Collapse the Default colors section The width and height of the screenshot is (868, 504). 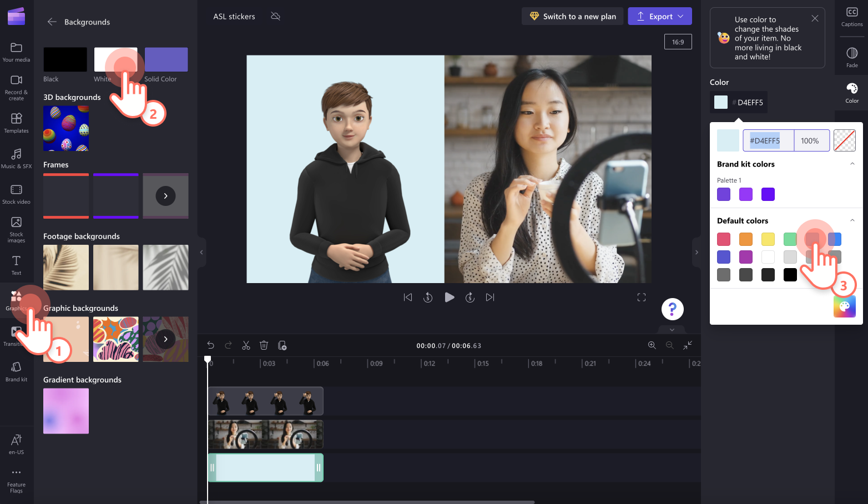[x=852, y=220]
